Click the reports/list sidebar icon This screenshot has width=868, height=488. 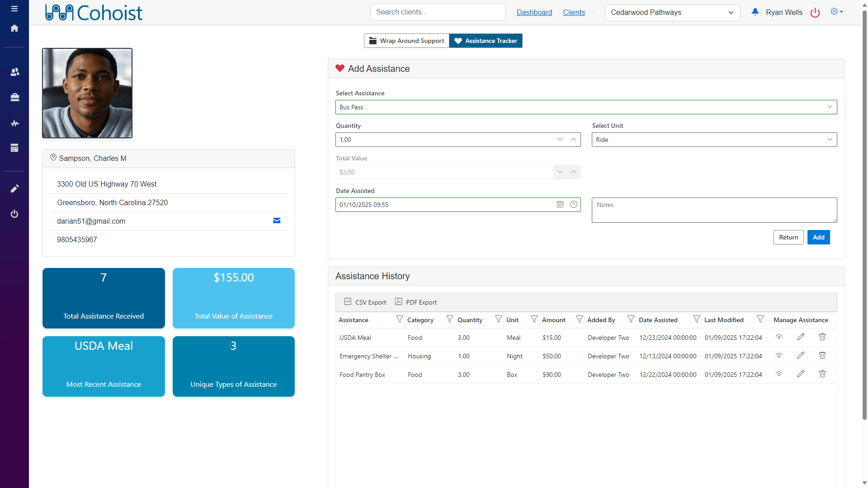[x=14, y=148]
